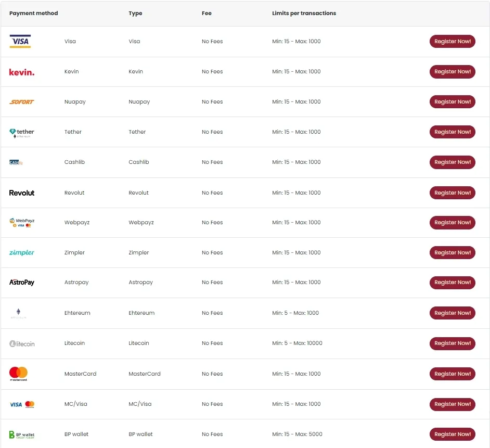The image size is (490, 448).
Task: Click the red kevin. logo
Action: [21, 72]
